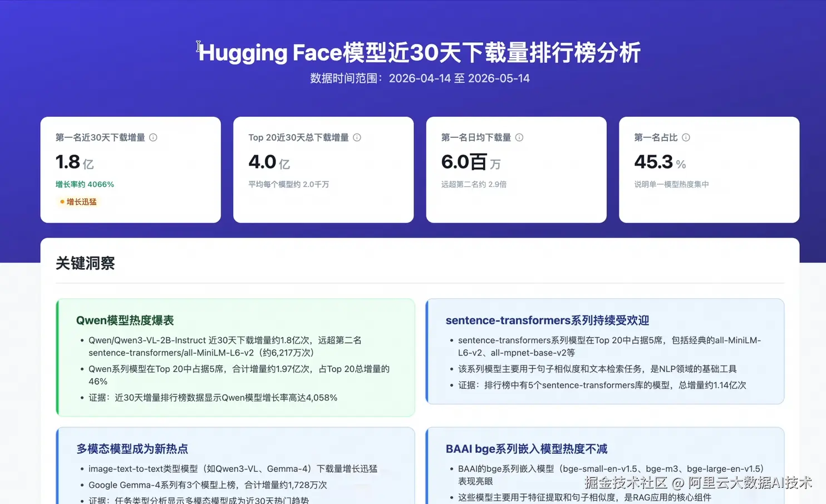This screenshot has height=504, width=826.
Task: Click the 关键洞察 section heading
Action: 85,263
